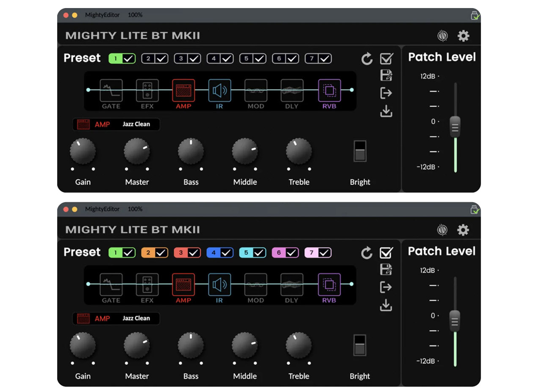
Task: Select the RVB reverb block in bottom window
Action: [x=329, y=284]
